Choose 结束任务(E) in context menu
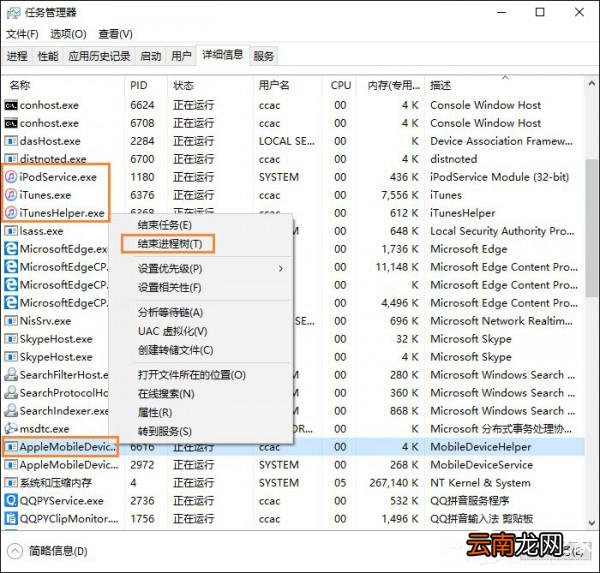 [x=165, y=225]
